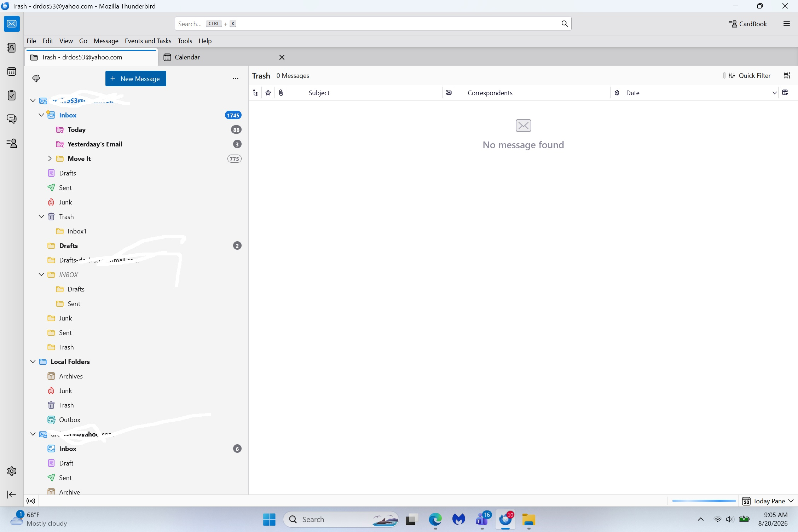
Task: Open the Chat space icon
Action: [x=12, y=119]
